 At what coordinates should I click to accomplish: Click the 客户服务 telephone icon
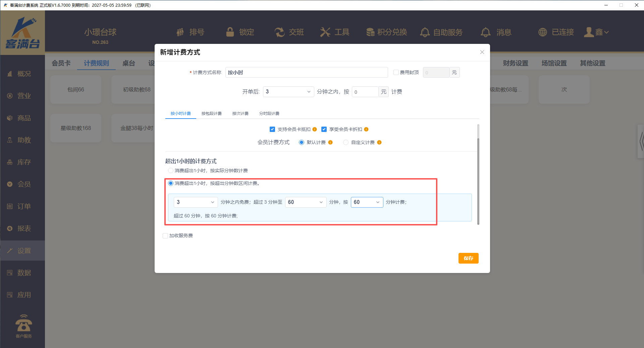click(23, 324)
